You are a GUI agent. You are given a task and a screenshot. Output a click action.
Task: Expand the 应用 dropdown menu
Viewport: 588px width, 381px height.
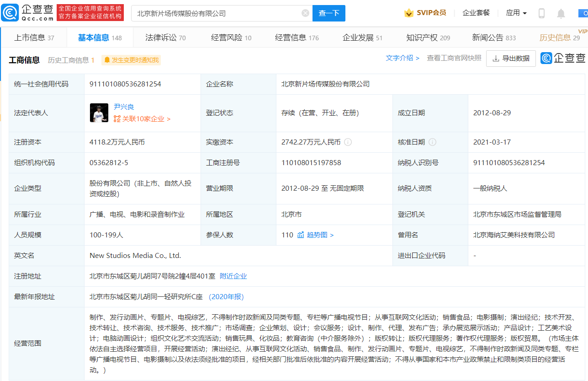pyautogui.click(x=516, y=13)
